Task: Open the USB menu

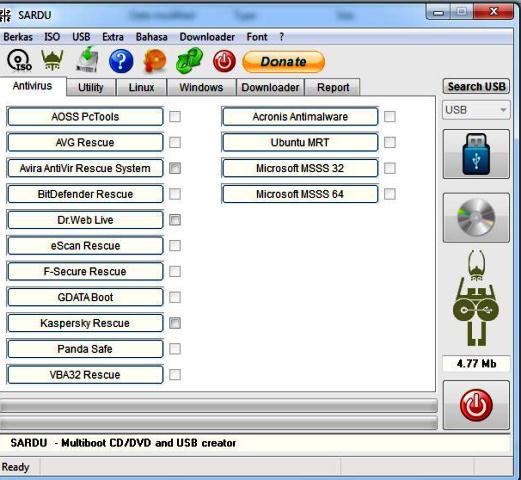Action: 81,37
